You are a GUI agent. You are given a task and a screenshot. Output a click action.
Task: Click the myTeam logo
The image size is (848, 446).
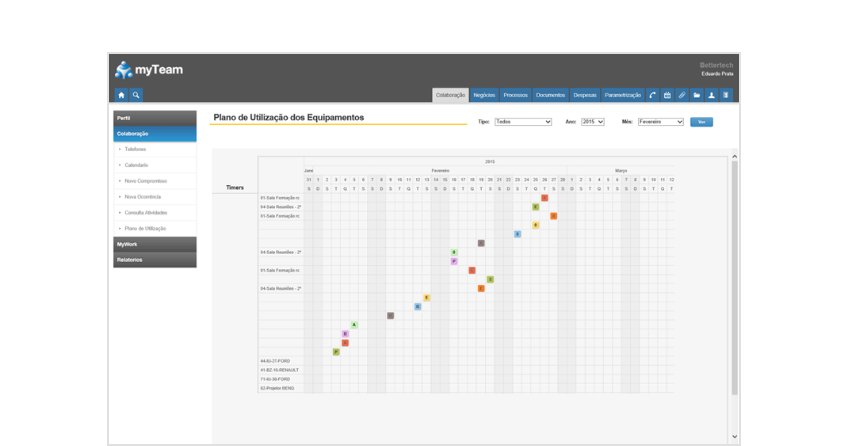click(149, 70)
